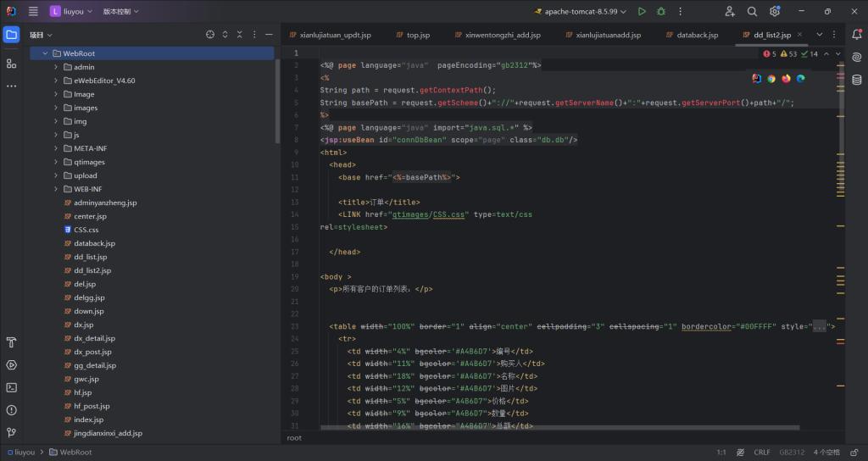Start debugging with the bug icon
This screenshot has width=868, height=461.
(x=661, y=12)
